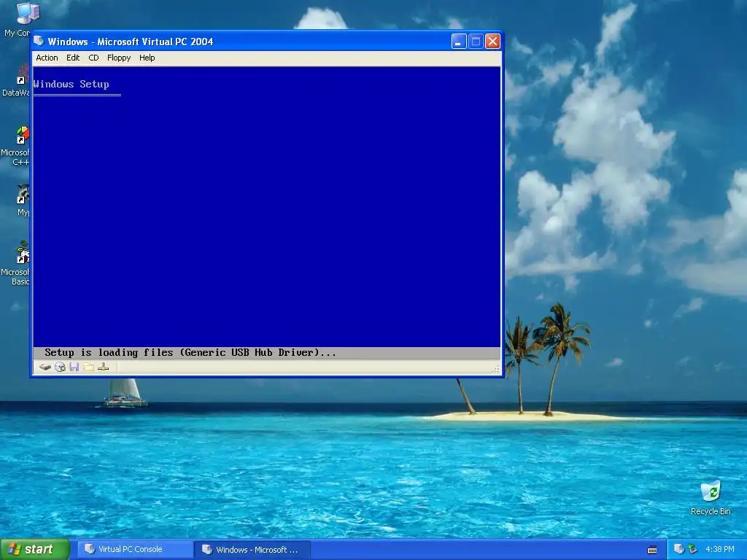Click the CD drive status icon
747x560 pixels.
point(60,367)
